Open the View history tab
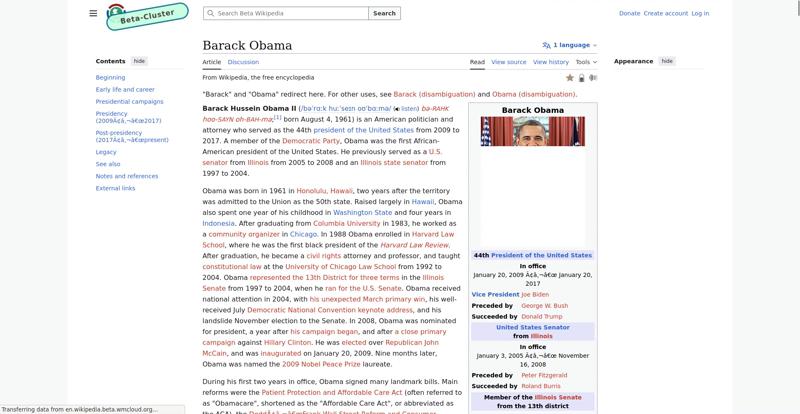This screenshot has width=800, height=414. [x=551, y=62]
